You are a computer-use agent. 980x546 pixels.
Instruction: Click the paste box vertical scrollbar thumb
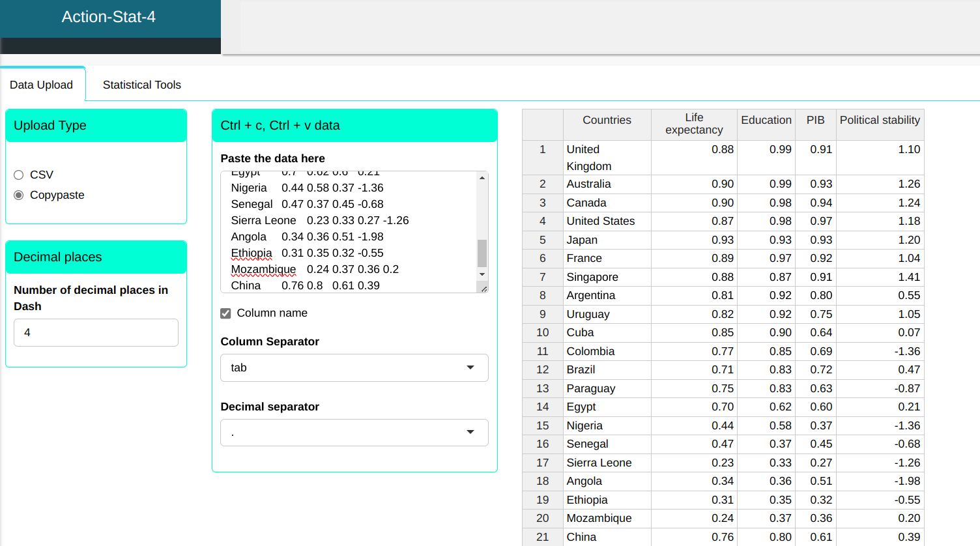point(482,253)
